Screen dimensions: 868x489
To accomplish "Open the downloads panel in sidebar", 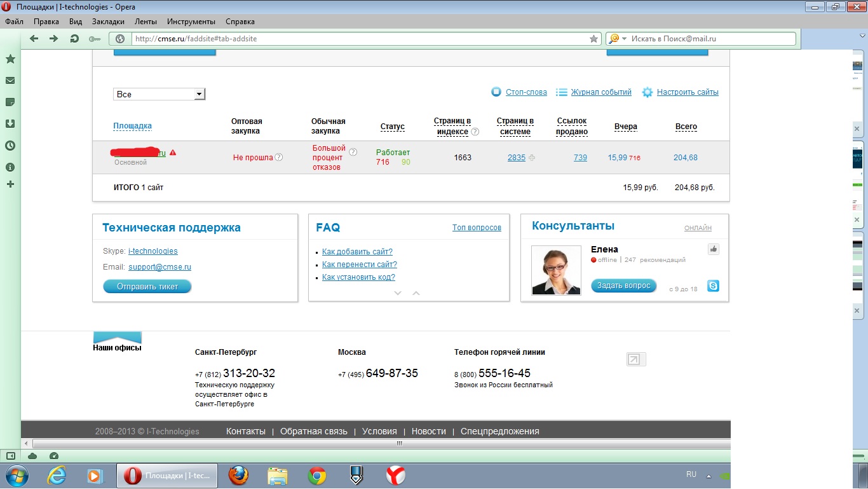I will coord(10,124).
